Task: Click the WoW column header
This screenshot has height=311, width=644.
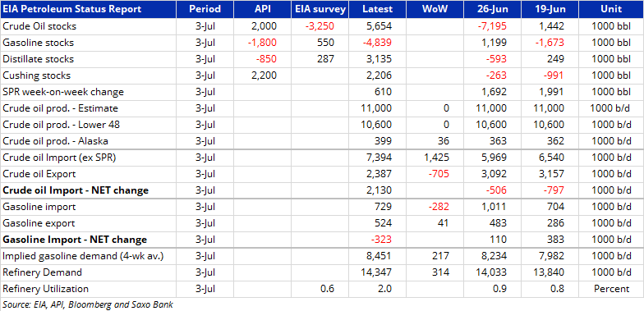Action: 435,9
